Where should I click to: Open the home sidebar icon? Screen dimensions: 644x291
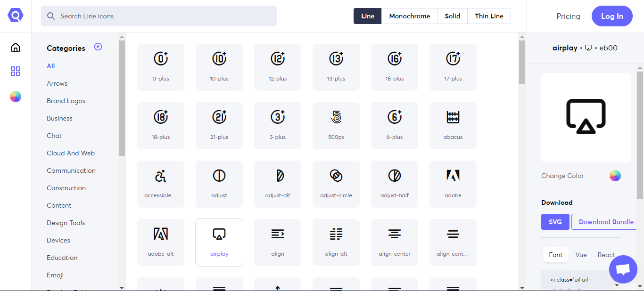[16, 48]
